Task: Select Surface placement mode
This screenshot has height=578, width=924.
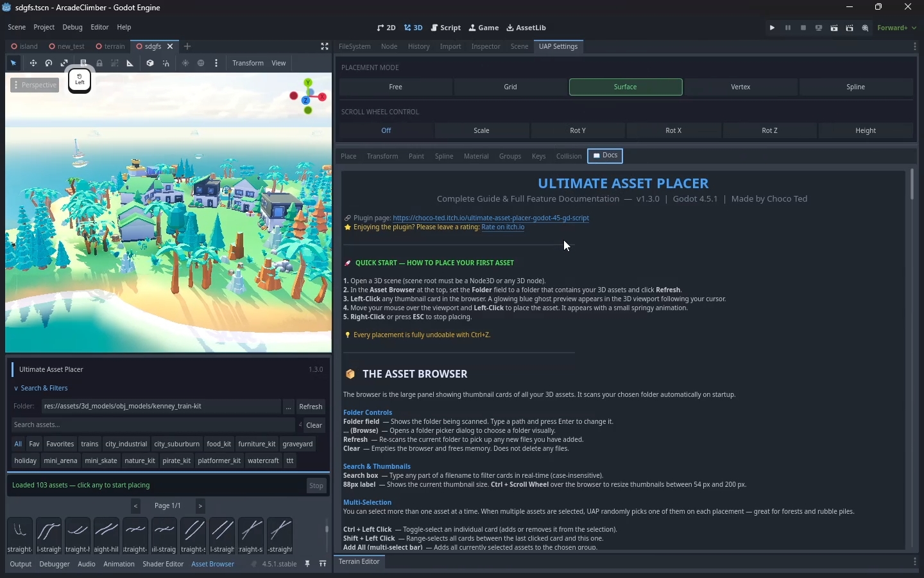Action: pyautogui.click(x=626, y=87)
